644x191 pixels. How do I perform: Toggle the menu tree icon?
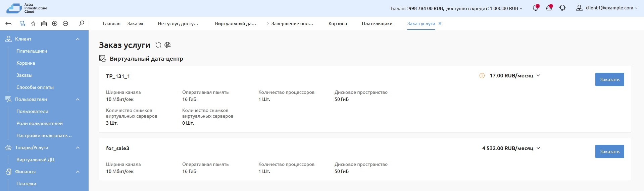(x=22, y=23)
